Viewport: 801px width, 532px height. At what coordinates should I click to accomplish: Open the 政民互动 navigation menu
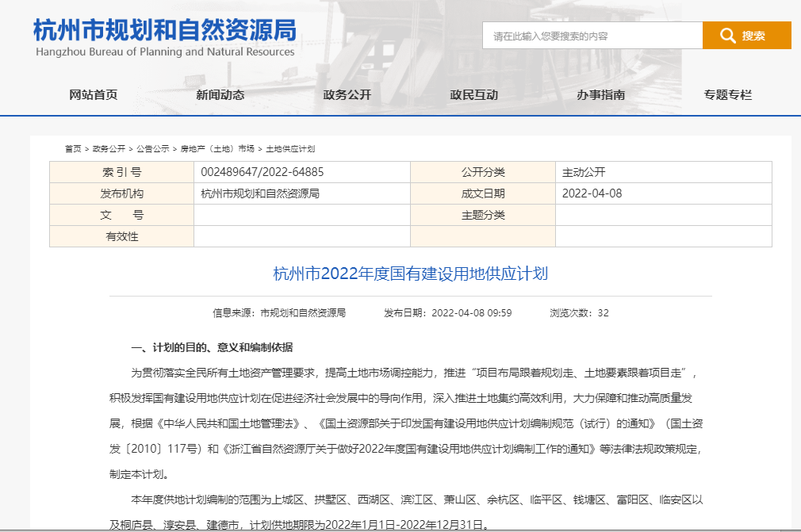pos(474,95)
